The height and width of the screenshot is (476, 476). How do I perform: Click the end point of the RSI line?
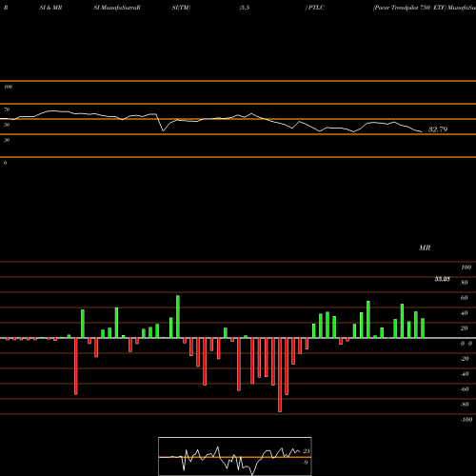click(x=422, y=131)
